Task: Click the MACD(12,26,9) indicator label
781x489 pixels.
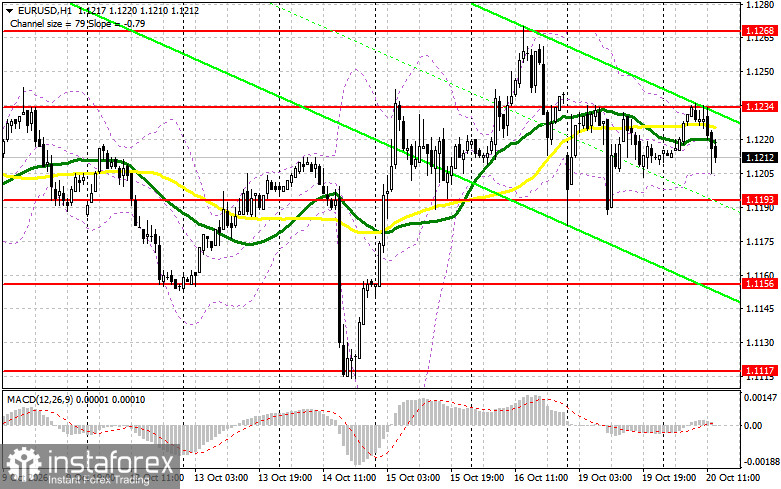Action: pyautogui.click(x=40, y=400)
